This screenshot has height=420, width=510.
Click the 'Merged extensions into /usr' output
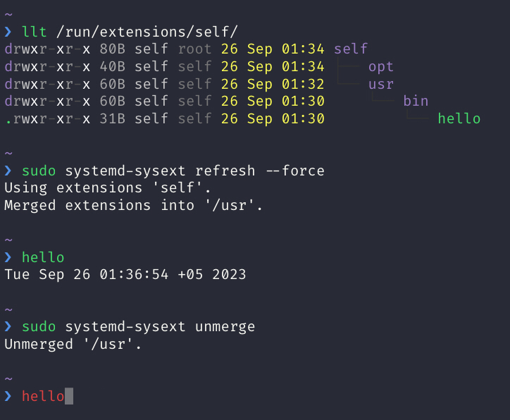tap(133, 206)
